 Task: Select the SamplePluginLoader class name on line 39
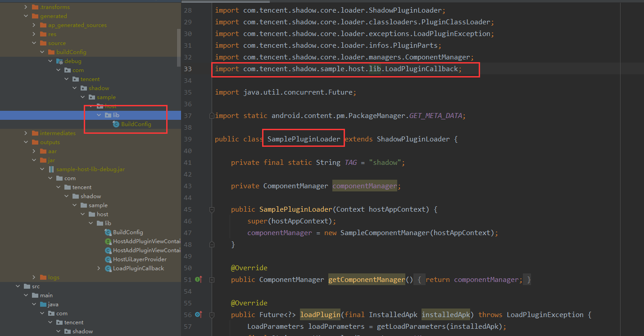click(303, 139)
